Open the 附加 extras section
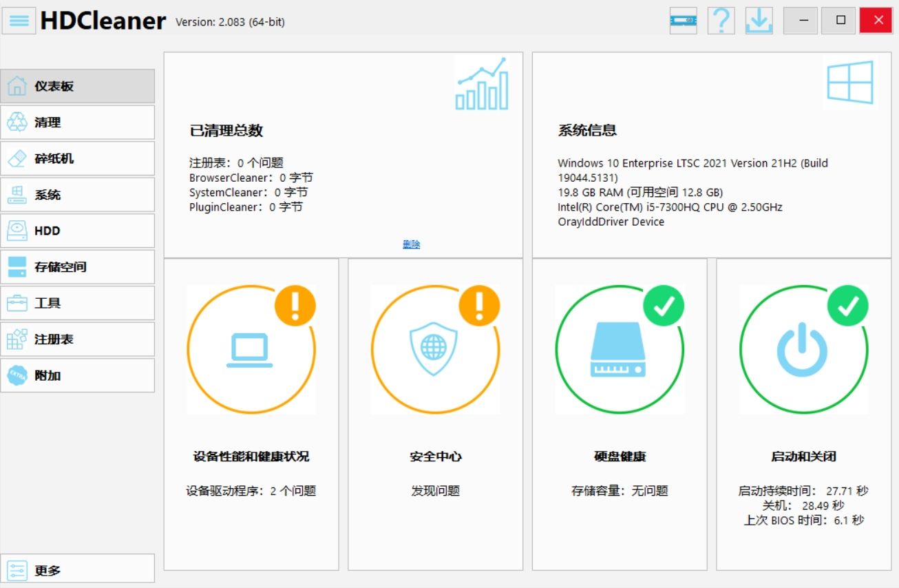Screen dimensions: 899x588 pyautogui.click(x=78, y=375)
